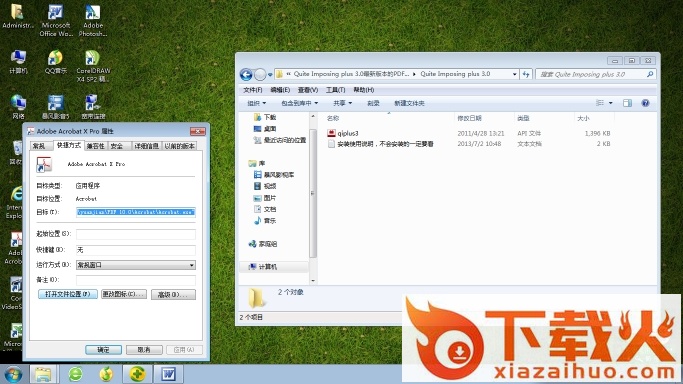Click the Windows Start orb
The width and height of the screenshot is (683, 384).
tap(13, 374)
